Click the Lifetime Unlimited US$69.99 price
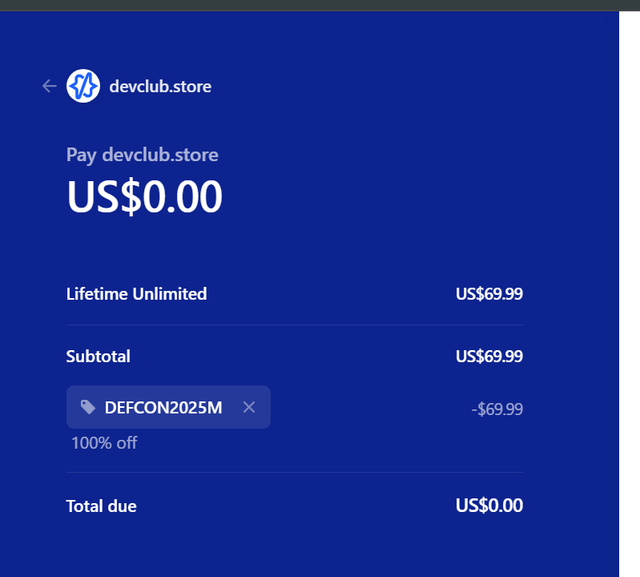 click(489, 294)
